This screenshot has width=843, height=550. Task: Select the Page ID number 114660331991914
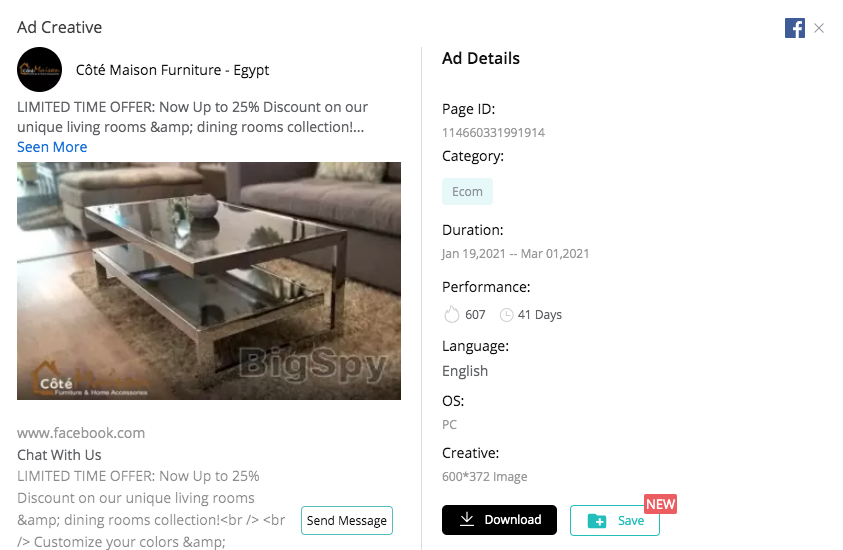click(494, 132)
